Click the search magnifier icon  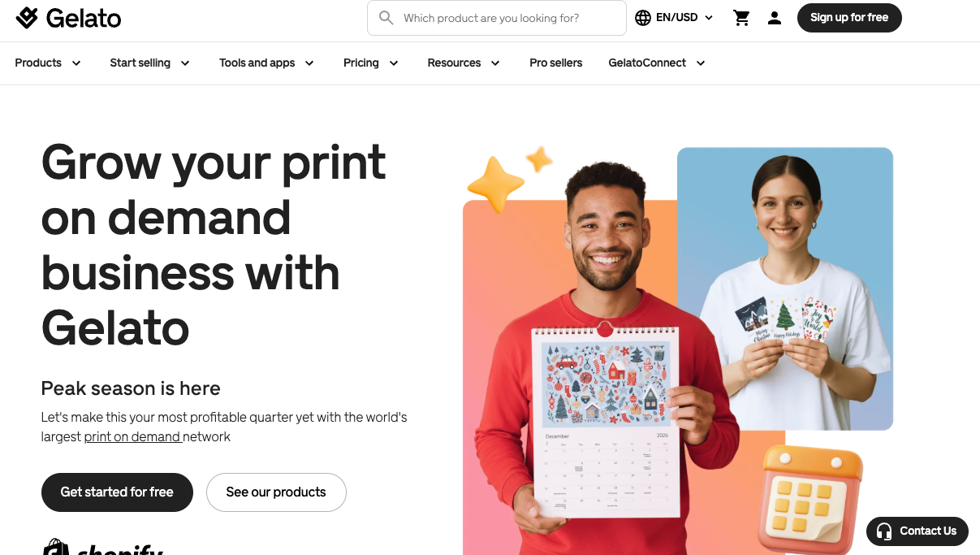(386, 18)
